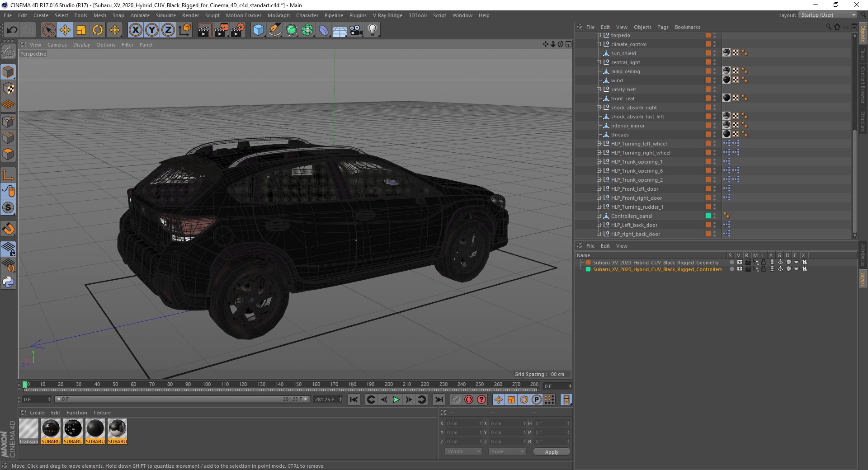Toggle Geometry layer solo
Screen dimensions: 868x470
[x=731, y=262]
